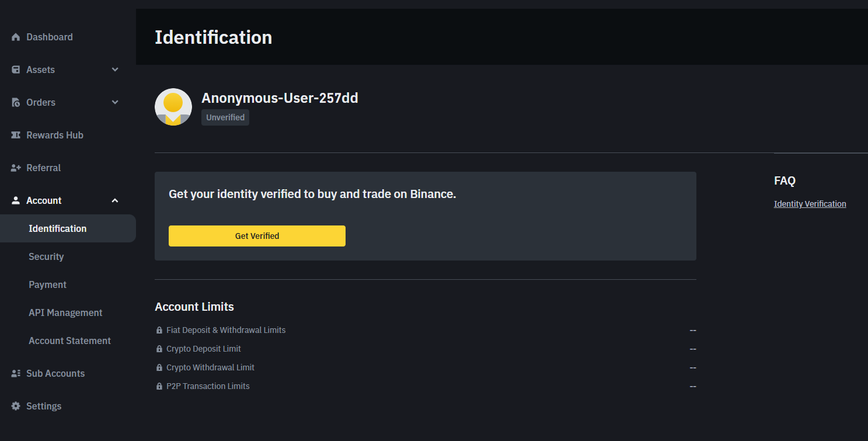Collapse the Account section chevron
This screenshot has height=441, width=868.
click(115, 200)
